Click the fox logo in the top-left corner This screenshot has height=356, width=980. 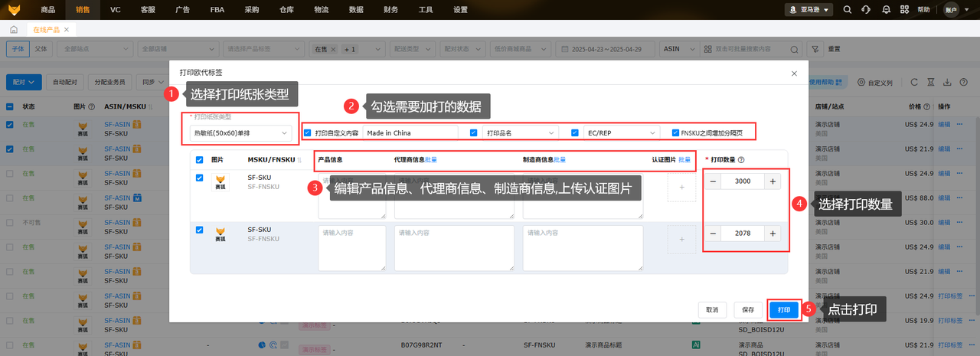(15, 10)
